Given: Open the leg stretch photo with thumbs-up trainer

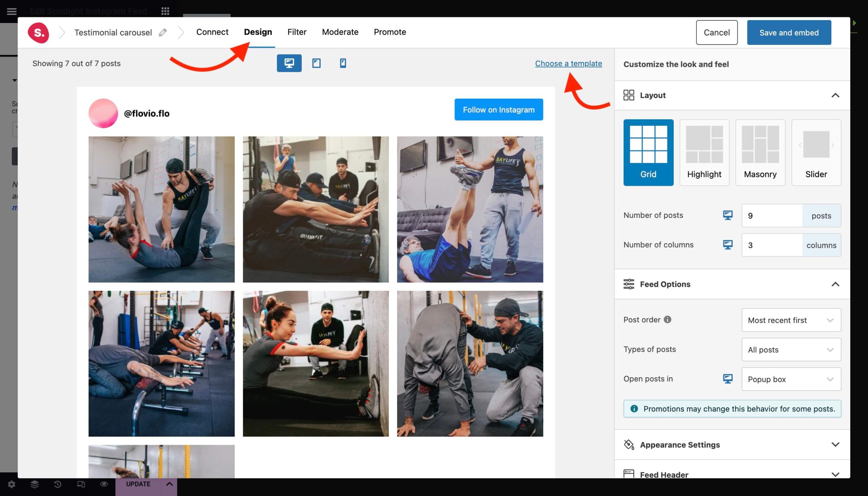Looking at the screenshot, I should 470,209.
